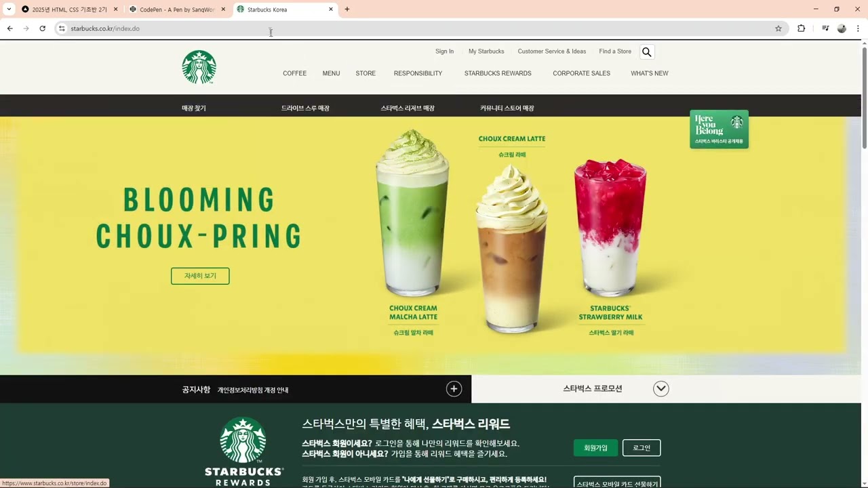This screenshot has height=488, width=868.
Task: Click the 회원가입 green button
Action: click(595, 448)
